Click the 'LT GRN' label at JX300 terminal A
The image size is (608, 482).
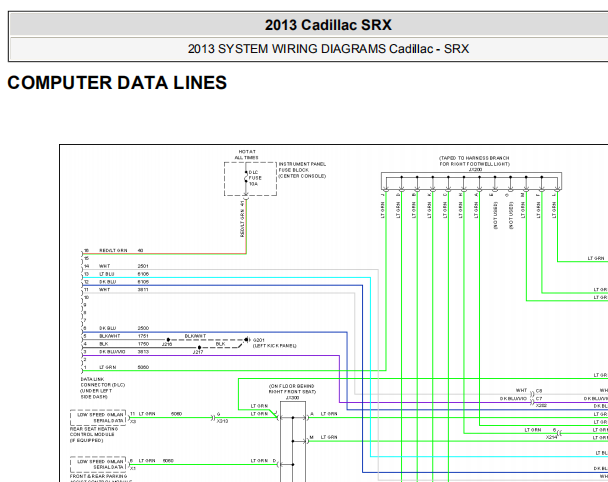coord(329,414)
